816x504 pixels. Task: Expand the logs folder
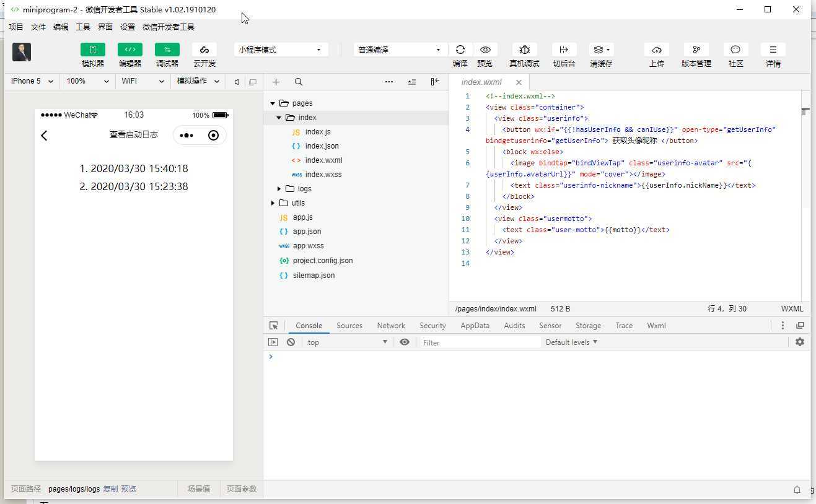279,189
